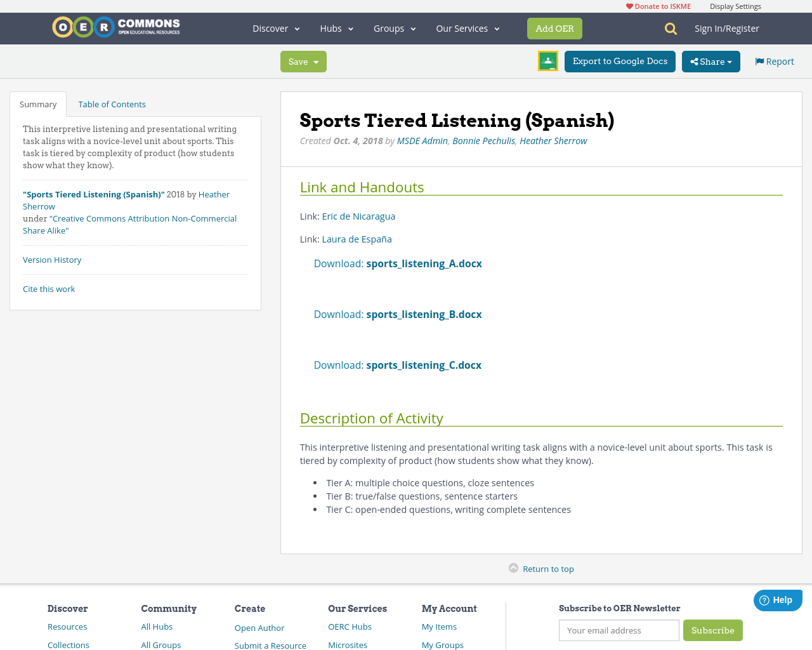Share resource to Google Classroom
This screenshot has height=650, width=812.
[547, 62]
